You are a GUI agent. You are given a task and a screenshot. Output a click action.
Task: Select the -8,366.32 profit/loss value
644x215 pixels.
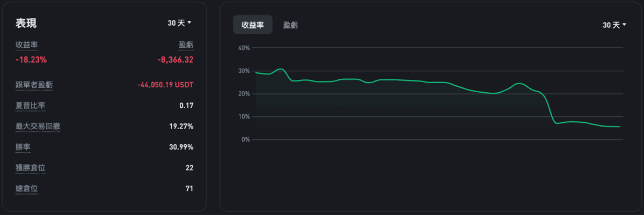tap(175, 60)
